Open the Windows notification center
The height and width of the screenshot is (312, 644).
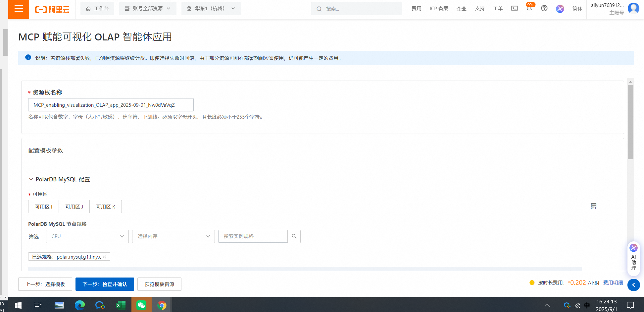(x=630, y=305)
